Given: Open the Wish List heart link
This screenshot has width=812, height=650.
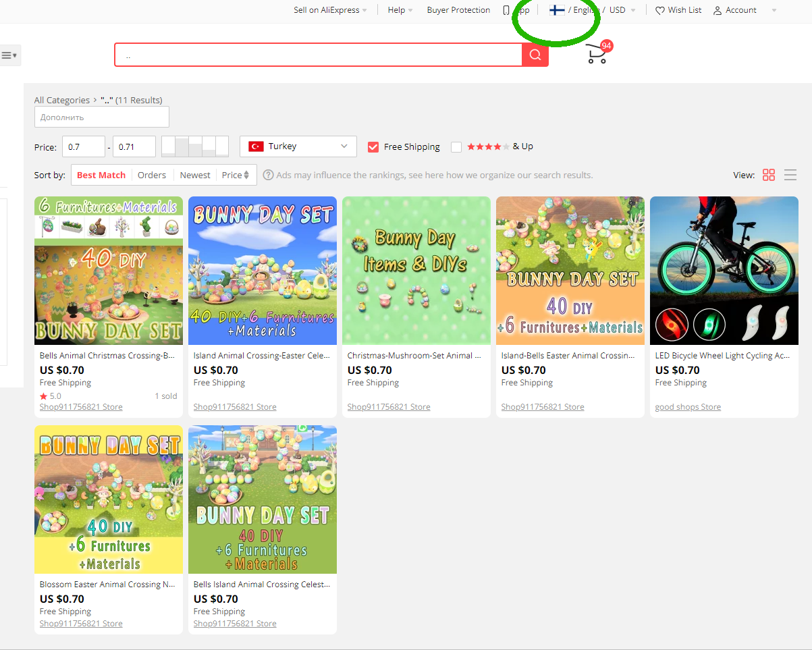Looking at the screenshot, I should pos(678,10).
